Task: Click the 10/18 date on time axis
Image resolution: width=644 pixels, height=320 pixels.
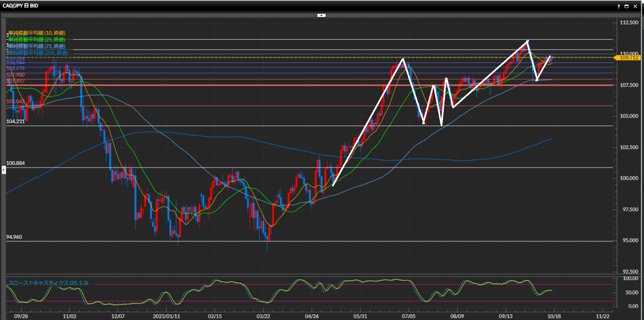Action: pyautogui.click(x=554, y=316)
